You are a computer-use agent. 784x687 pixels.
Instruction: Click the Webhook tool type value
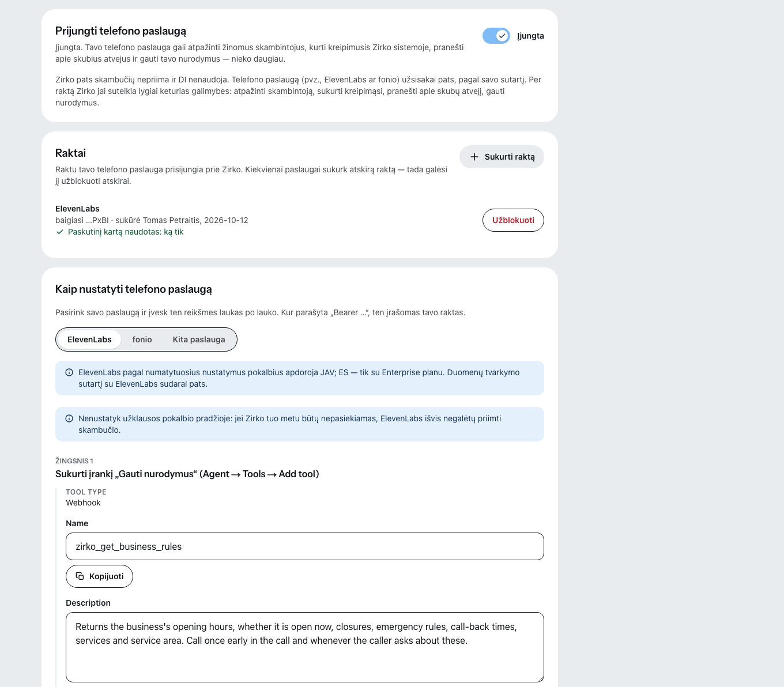83,503
